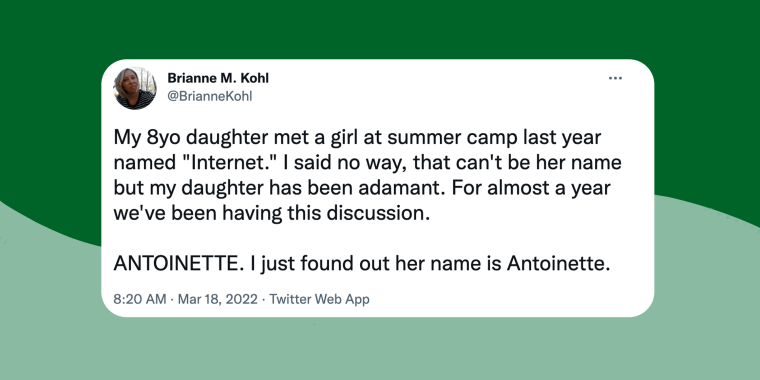The image size is (760, 380).
Task: Click Brianne M. Kohl's profile avatar
Action: click(135, 88)
